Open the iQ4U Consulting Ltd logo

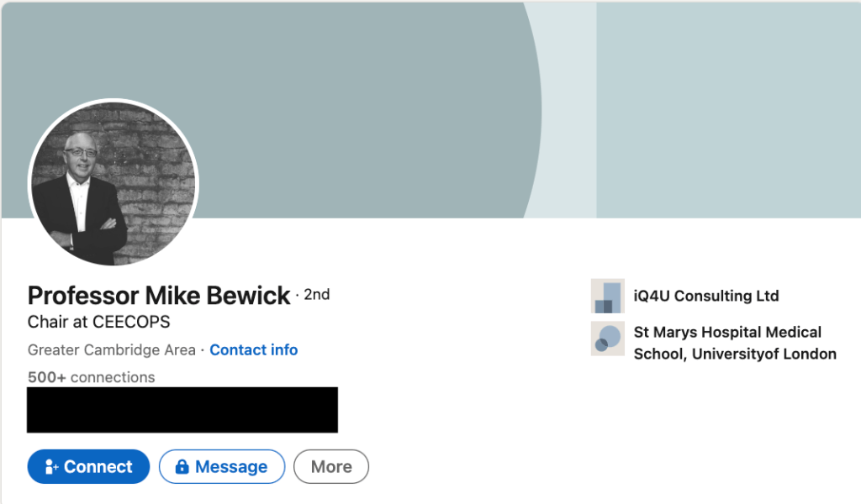pos(607,296)
